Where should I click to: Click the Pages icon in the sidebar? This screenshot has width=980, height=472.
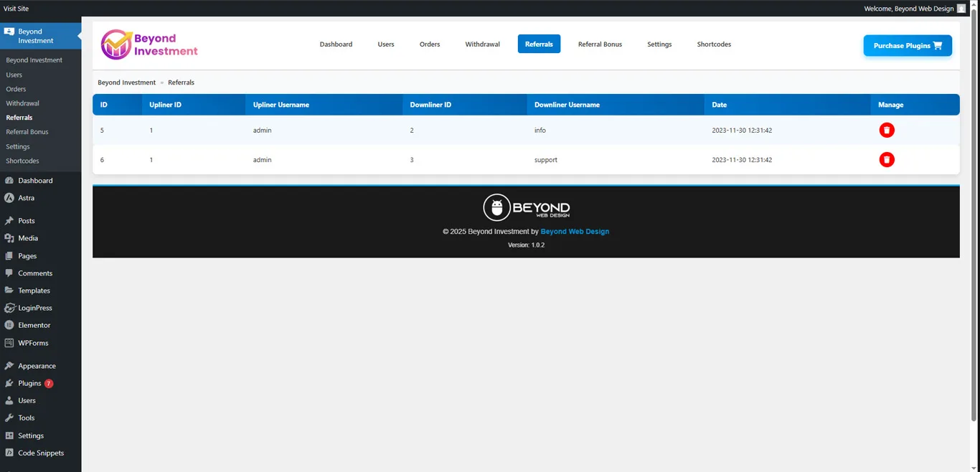pyautogui.click(x=9, y=255)
